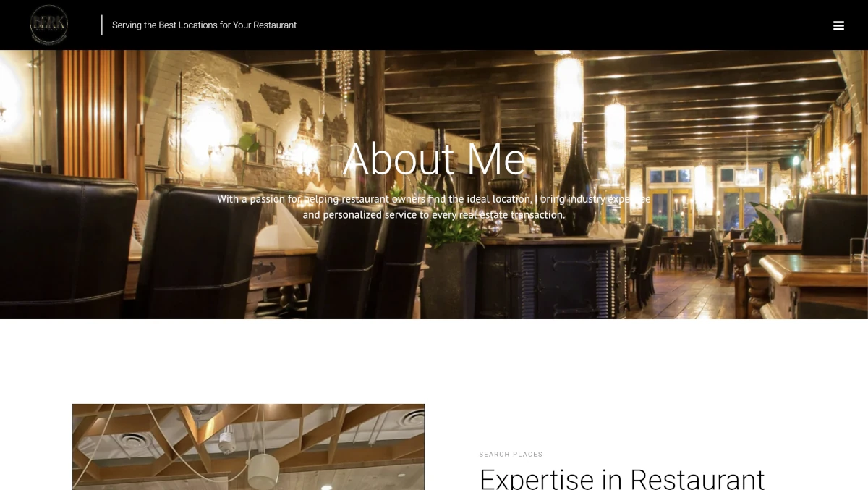Open the hamburger menu icon
The image size is (868, 490).
[x=838, y=25]
